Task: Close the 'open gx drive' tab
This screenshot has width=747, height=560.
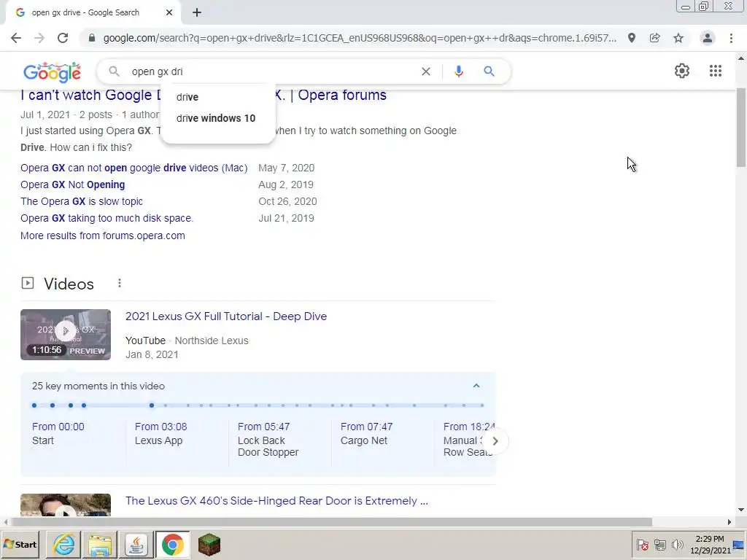Action: coord(169,13)
